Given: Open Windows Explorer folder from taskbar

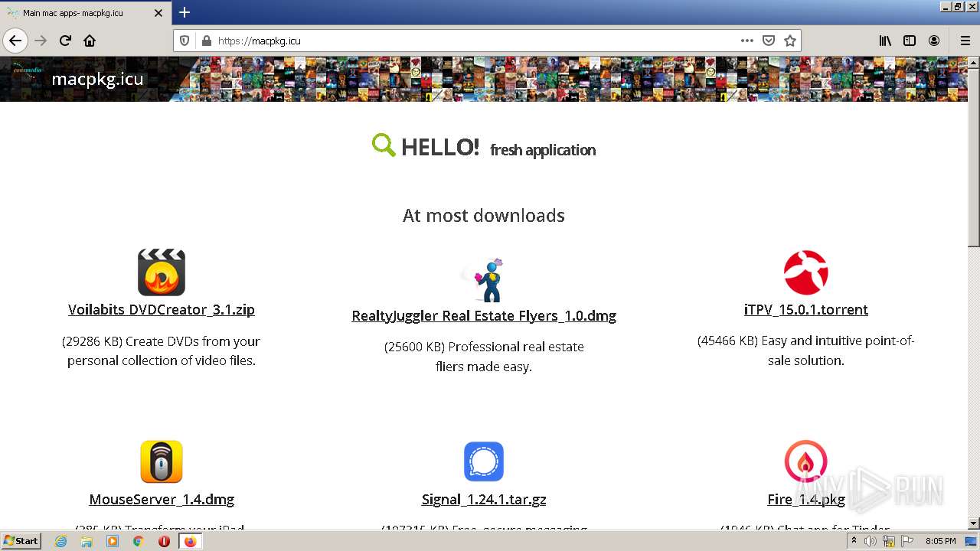Looking at the screenshot, I should click(87, 541).
